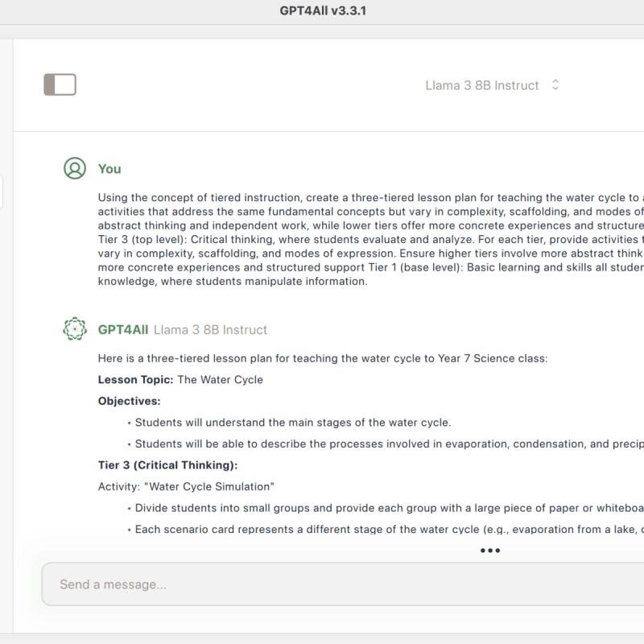Screen dimensions: 644x644
Task: Click the Divide students into small groups bullet
Action: tap(390, 508)
